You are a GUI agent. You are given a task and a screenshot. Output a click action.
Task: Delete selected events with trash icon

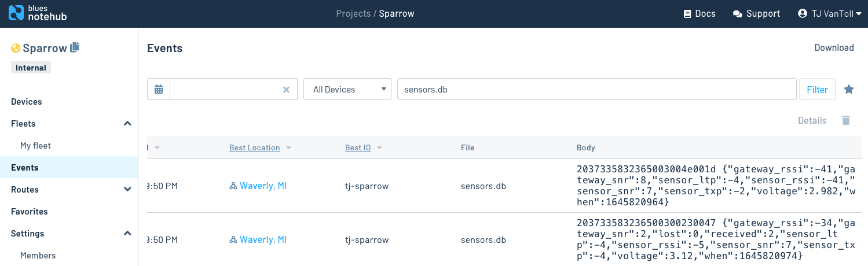click(x=846, y=120)
